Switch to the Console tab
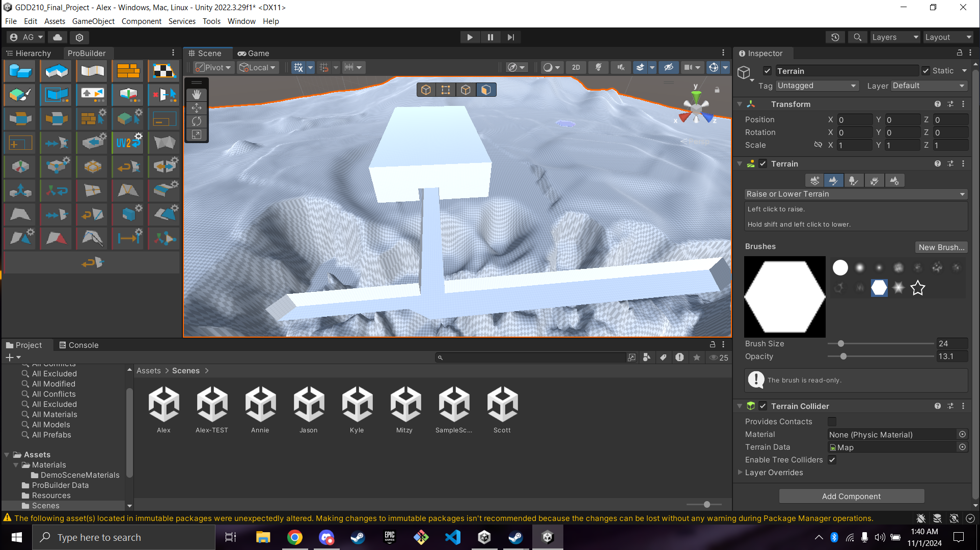This screenshot has height=550, width=980. point(79,345)
